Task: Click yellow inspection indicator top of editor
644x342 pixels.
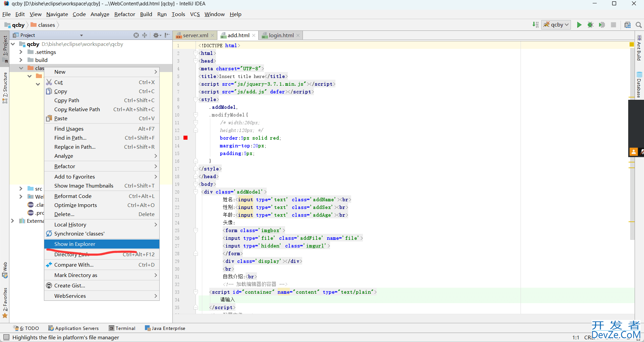Action: point(632,45)
